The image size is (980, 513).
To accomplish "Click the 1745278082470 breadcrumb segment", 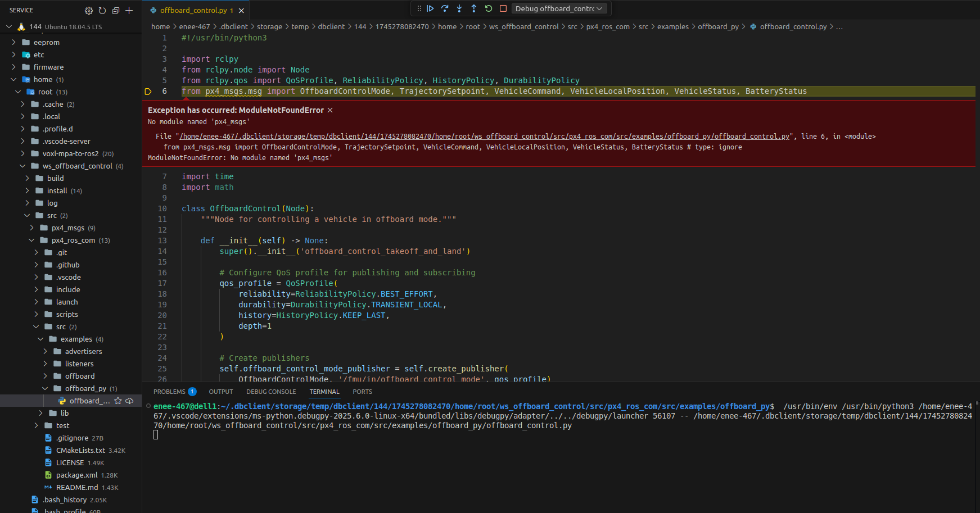I will click(402, 26).
